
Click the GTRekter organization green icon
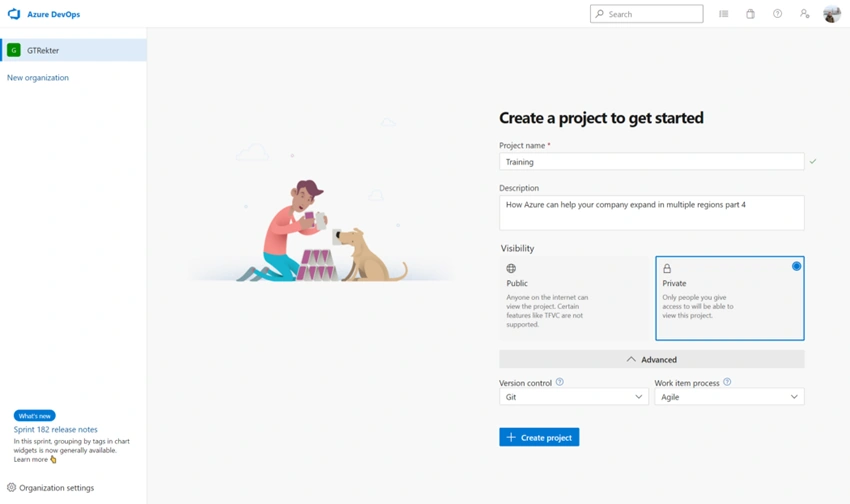pyautogui.click(x=14, y=50)
